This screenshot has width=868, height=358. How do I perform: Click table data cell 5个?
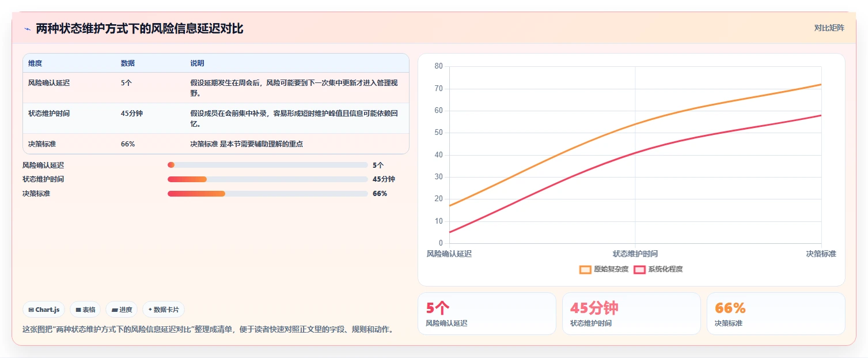coord(126,83)
